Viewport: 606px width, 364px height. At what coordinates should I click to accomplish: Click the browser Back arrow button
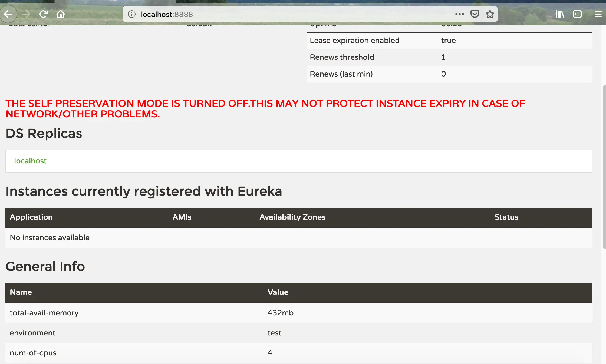pyautogui.click(x=8, y=14)
